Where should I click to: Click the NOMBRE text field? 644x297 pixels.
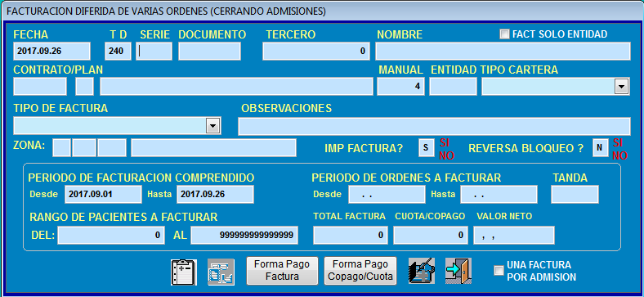[x=503, y=52]
